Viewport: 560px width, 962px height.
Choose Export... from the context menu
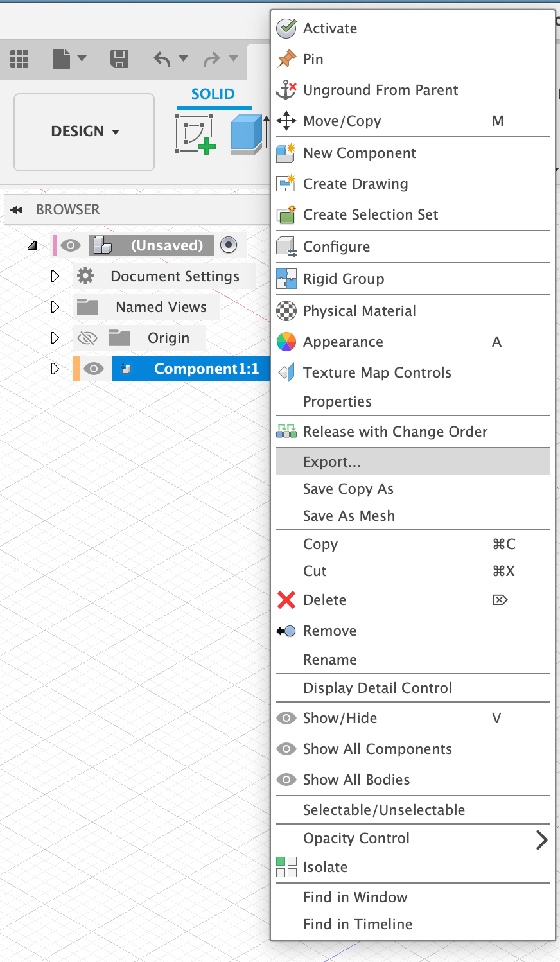pos(332,461)
